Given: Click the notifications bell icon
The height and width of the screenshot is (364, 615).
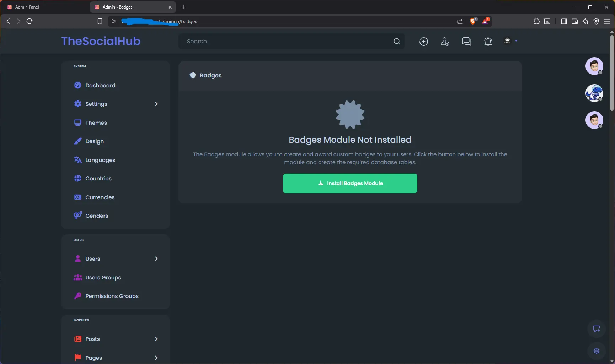Looking at the screenshot, I should (488, 42).
